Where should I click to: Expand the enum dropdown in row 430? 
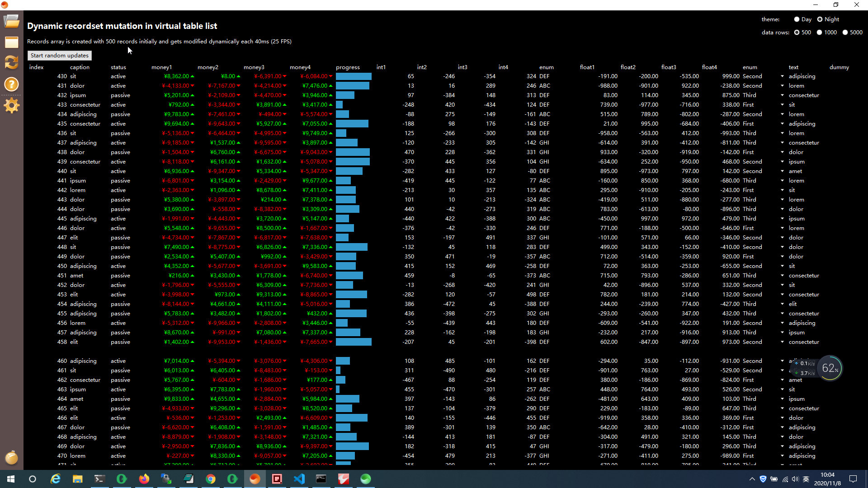[x=782, y=76]
